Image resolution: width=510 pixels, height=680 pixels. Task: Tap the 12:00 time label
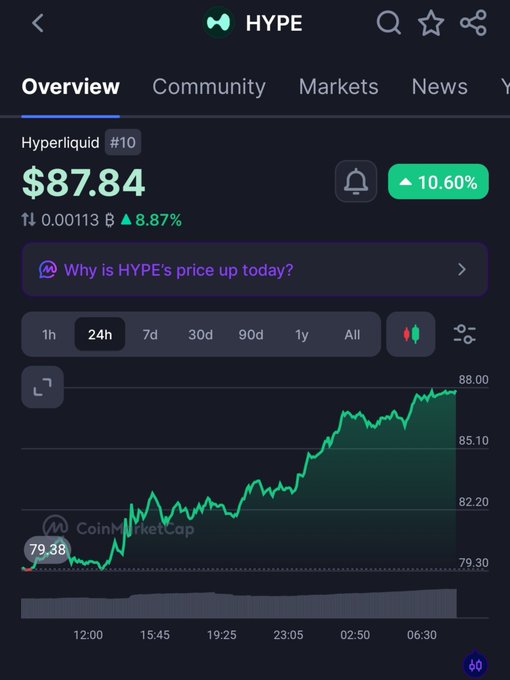click(x=88, y=635)
